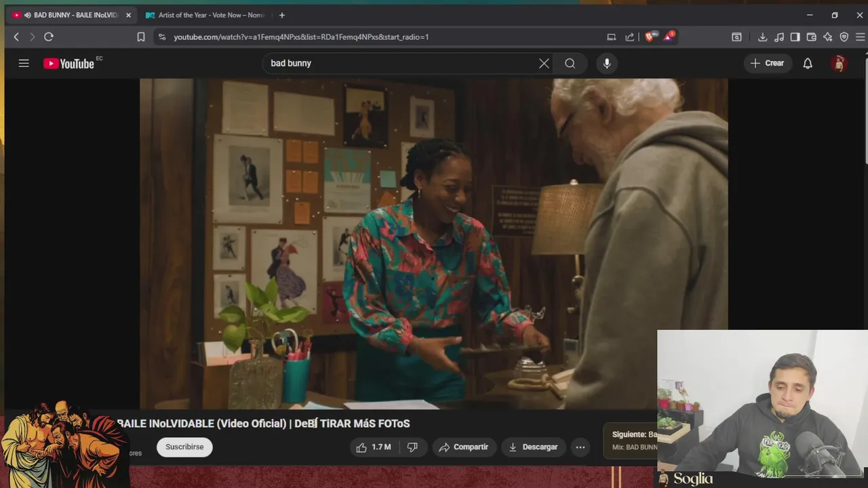The image size is (868, 488).
Task: Open the tab search icon in toolbar
Action: point(736,37)
